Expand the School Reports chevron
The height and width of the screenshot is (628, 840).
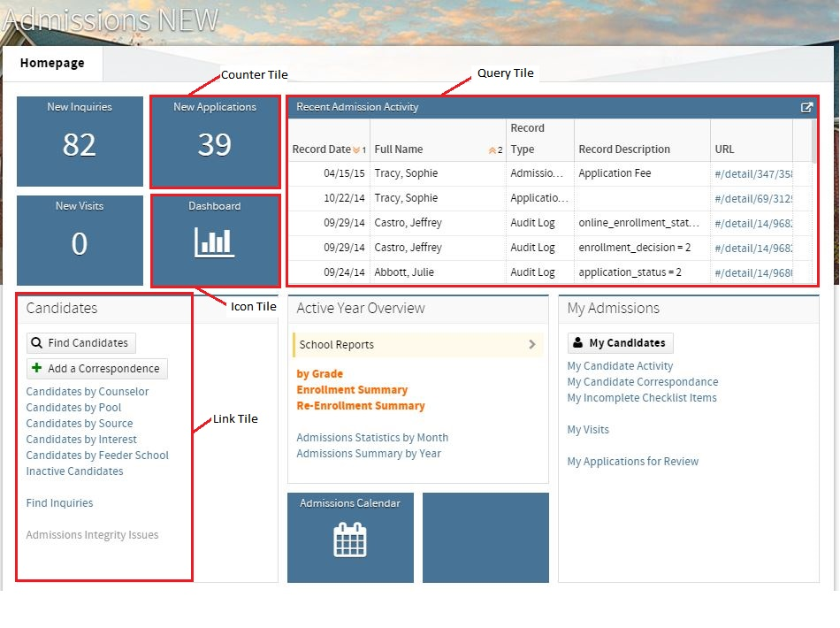point(532,345)
